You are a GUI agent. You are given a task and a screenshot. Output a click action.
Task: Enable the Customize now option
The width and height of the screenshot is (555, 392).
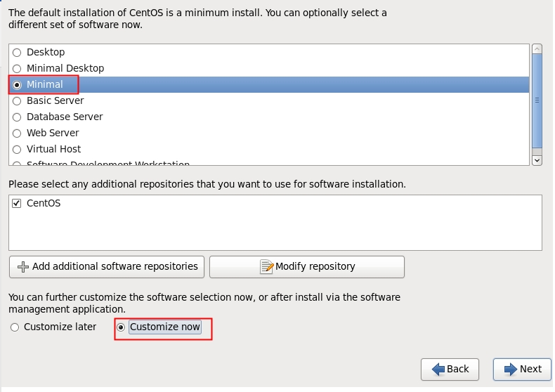[x=121, y=327]
